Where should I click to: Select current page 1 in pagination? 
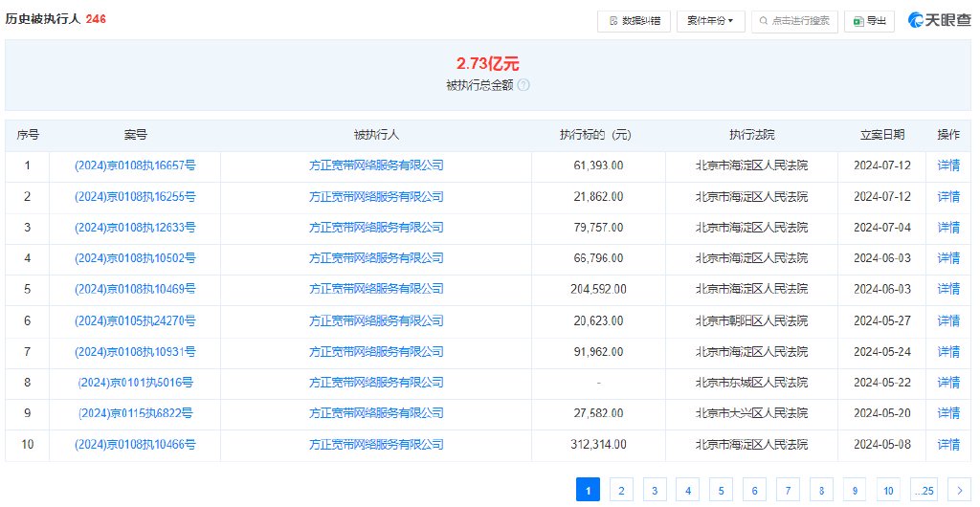point(588,490)
